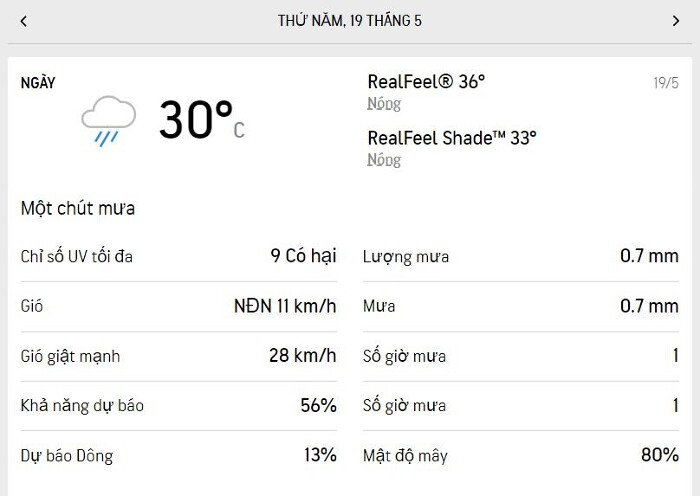Click the 19/5 date label
This screenshot has width=700, height=496.
pos(666,83)
